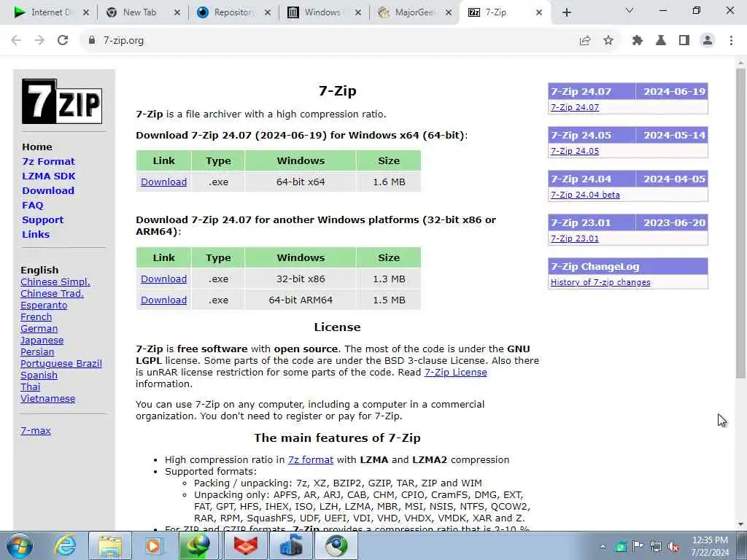Open Internet Download Manager taskbar icon
This screenshot has height=560, width=747.
[x=198, y=545]
